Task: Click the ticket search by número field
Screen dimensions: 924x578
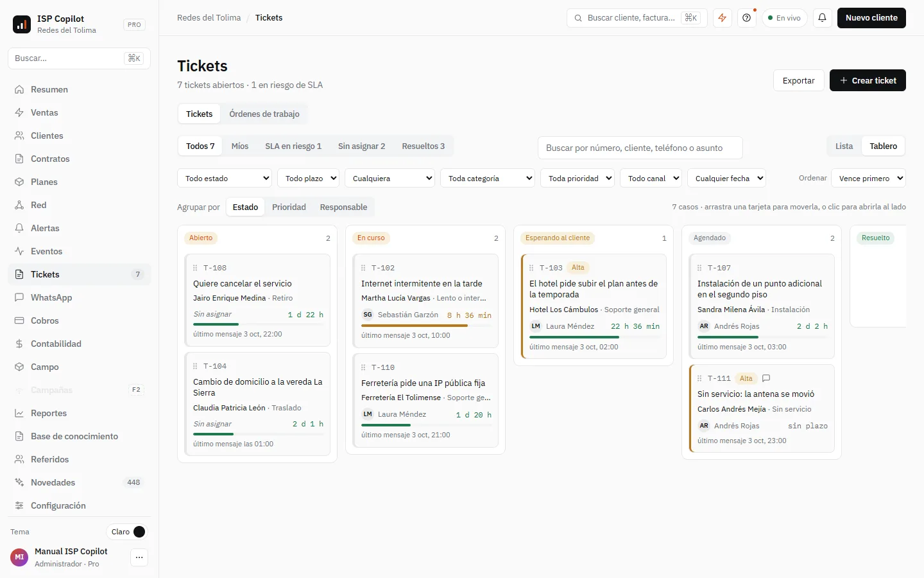Action: click(x=640, y=148)
